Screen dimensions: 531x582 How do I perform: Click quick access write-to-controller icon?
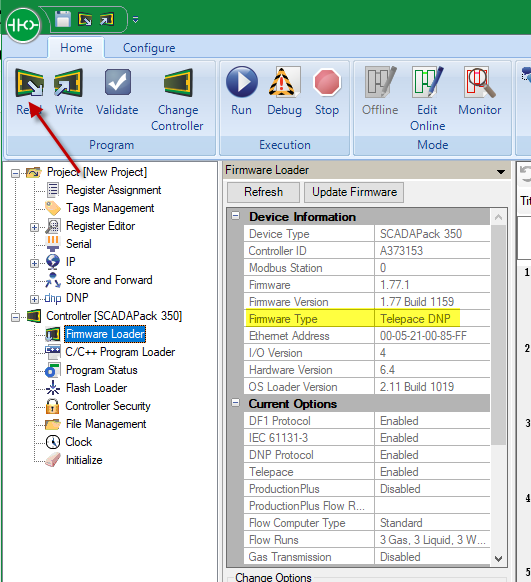(x=107, y=19)
